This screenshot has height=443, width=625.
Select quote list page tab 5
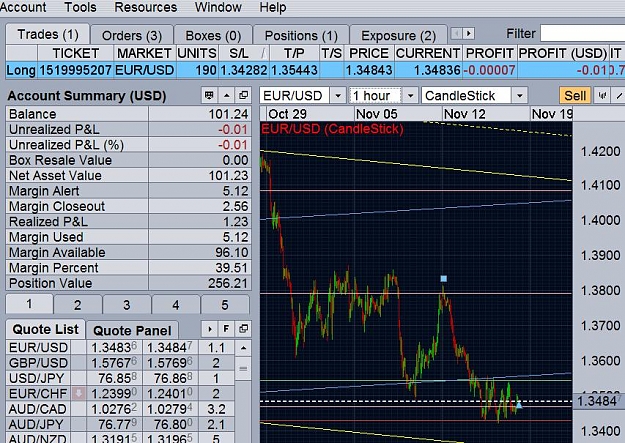tap(225, 305)
